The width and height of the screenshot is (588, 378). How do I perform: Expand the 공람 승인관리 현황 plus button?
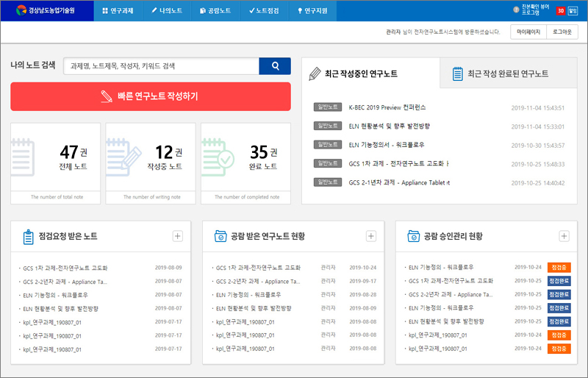point(564,236)
